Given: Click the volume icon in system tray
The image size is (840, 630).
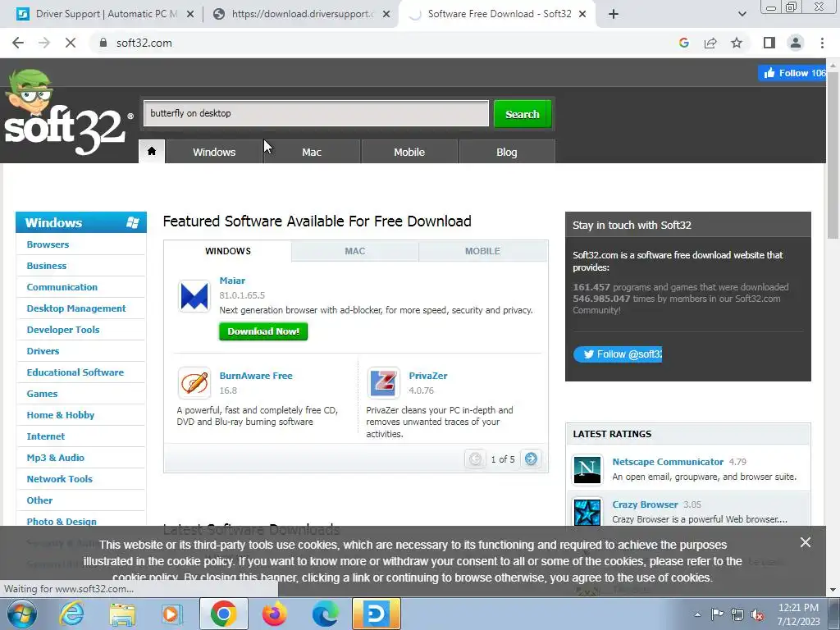Looking at the screenshot, I should click(x=757, y=614).
